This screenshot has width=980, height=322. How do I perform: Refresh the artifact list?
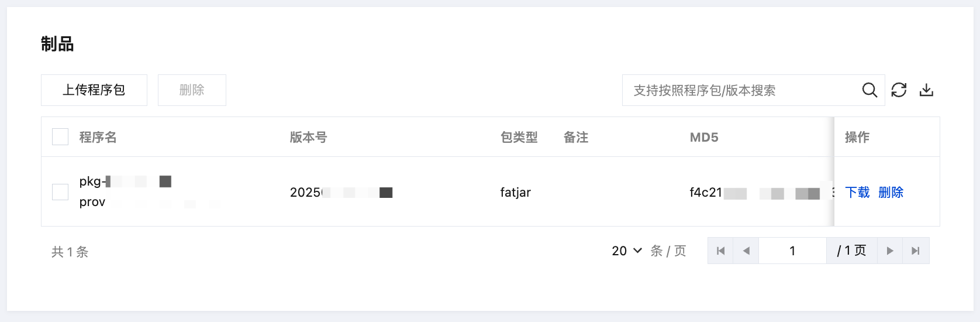pos(899,90)
